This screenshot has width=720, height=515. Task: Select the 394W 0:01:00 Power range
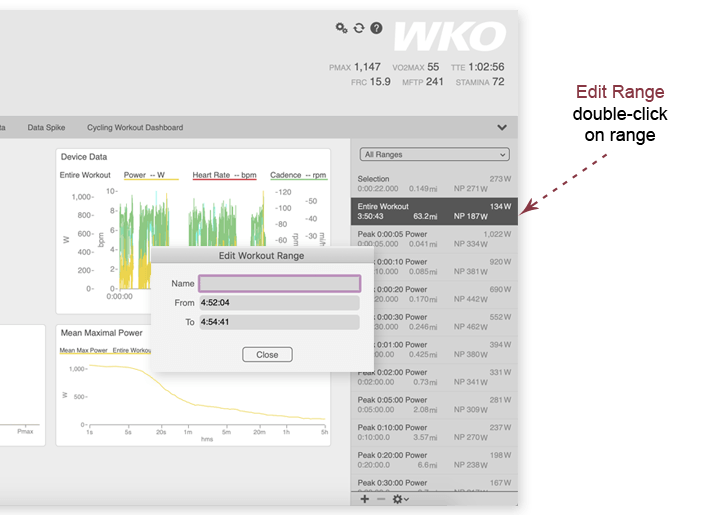(x=445, y=349)
